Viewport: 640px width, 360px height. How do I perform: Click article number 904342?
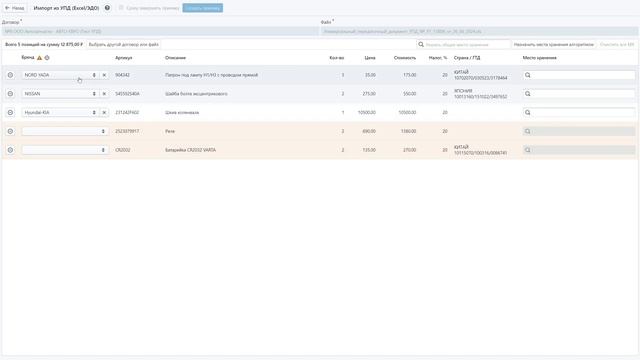[x=122, y=75]
